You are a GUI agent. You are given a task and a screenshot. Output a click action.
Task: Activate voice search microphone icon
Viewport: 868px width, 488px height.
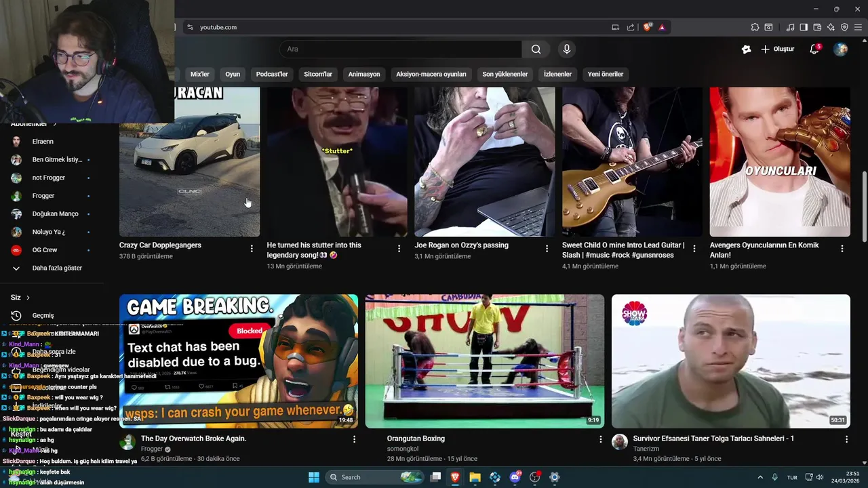(x=567, y=49)
